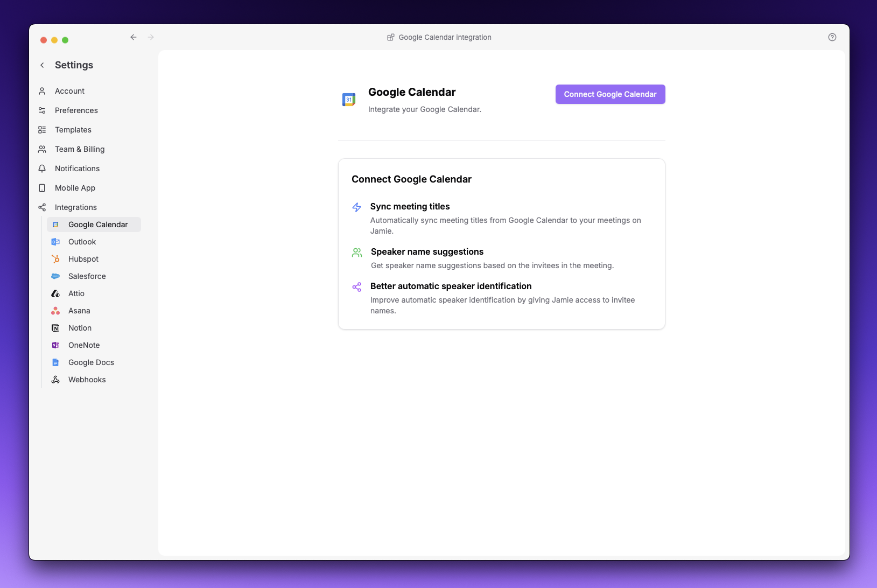Navigate back with the left arrow
Viewport: 877px width, 588px height.
[134, 37]
